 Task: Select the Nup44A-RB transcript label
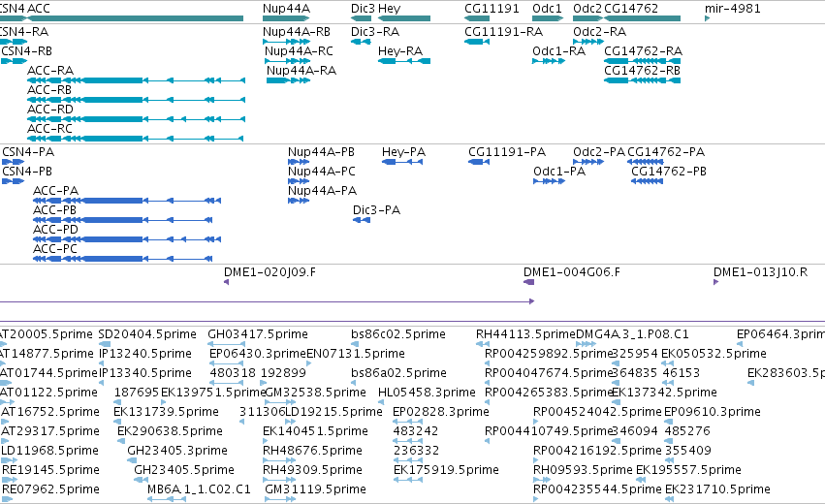click(x=297, y=32)
